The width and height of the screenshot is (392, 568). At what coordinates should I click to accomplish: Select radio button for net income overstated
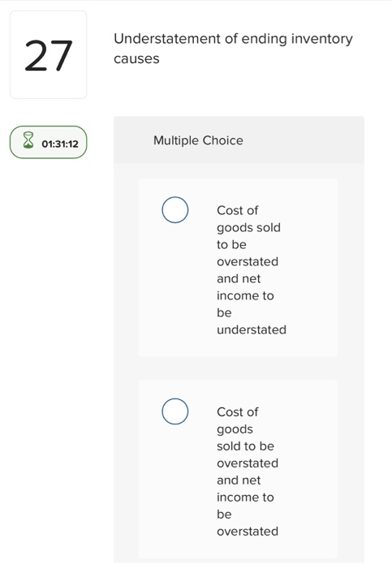pos(175,411)
